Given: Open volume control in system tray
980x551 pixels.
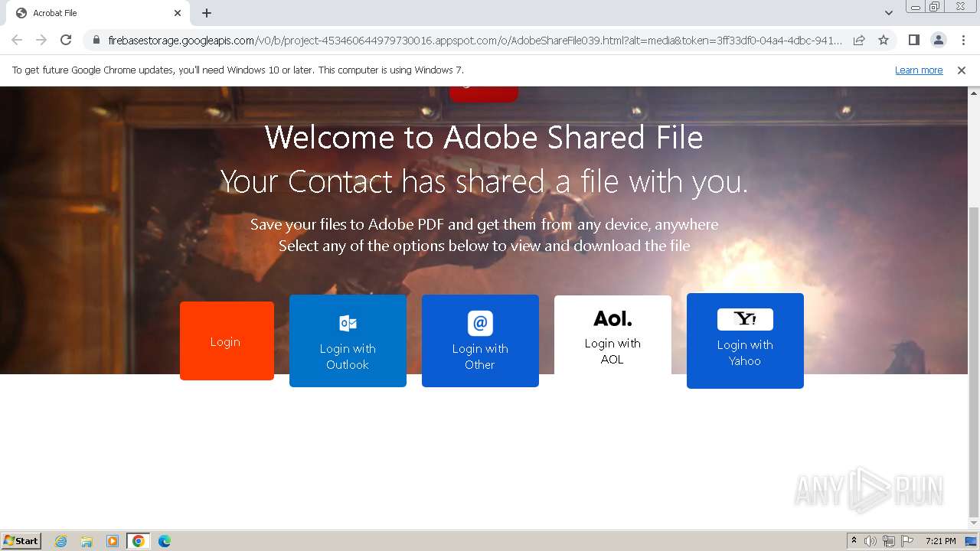Looking at the screenshot, I should [871, 541].
